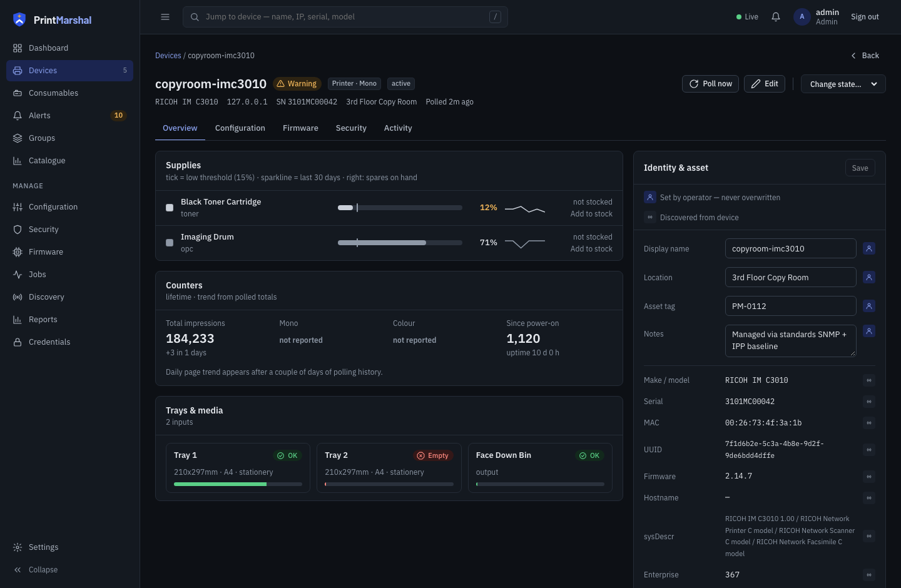Click the PrintMarshal shield logo
The image size is (901, 588).
click(x=19, y=19)
